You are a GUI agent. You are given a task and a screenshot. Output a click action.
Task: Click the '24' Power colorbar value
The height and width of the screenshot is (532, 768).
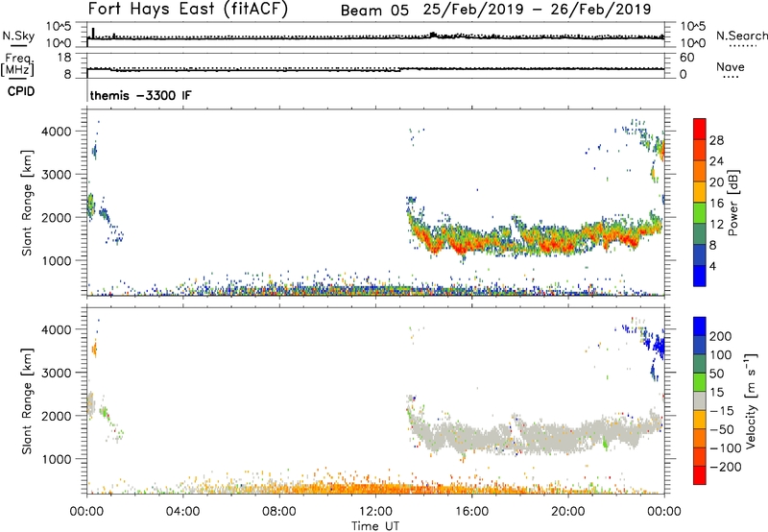(x=716, y=161)
